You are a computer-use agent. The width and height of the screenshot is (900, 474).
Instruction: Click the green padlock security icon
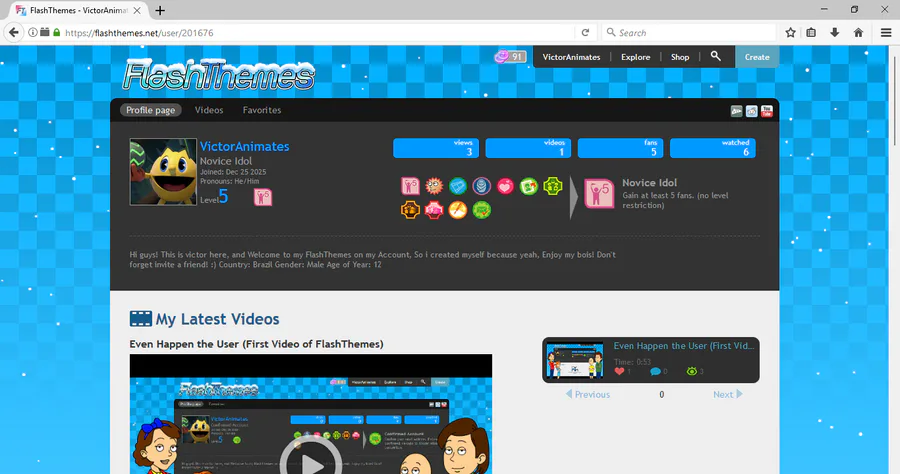coord(57,33)
